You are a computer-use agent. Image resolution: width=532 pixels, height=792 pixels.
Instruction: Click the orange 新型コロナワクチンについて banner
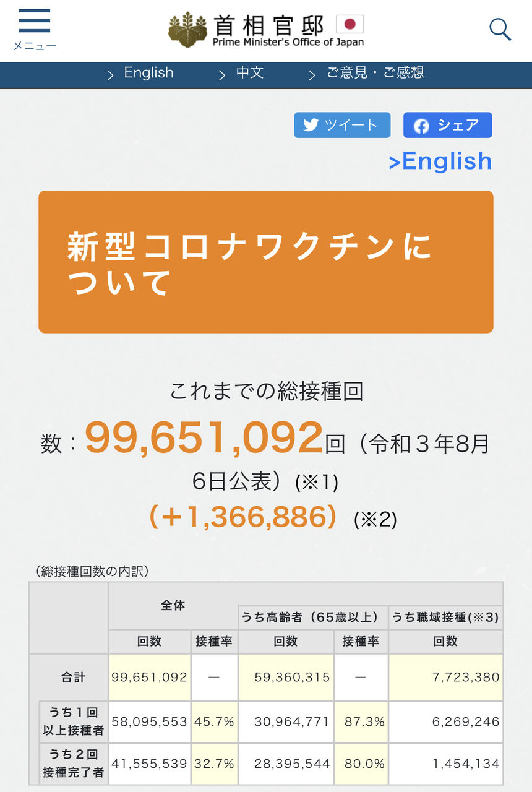(x=266, y=262)
